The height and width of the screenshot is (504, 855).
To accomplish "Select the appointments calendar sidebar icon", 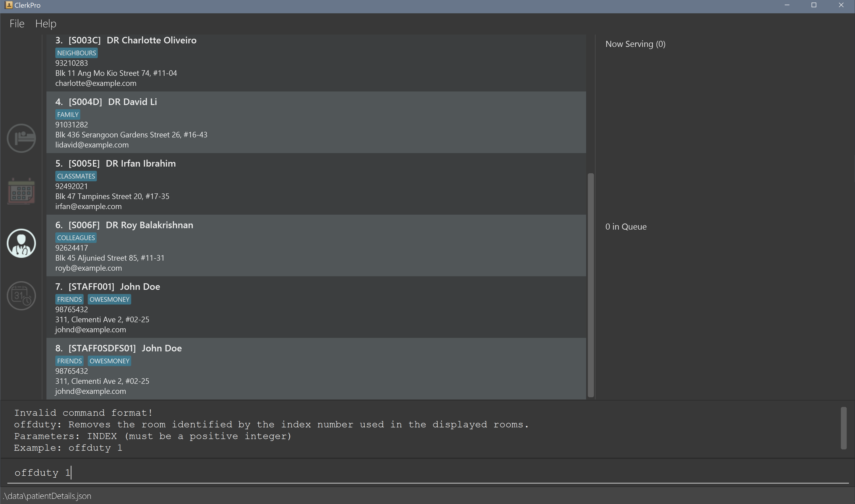I will click(21, 191).
